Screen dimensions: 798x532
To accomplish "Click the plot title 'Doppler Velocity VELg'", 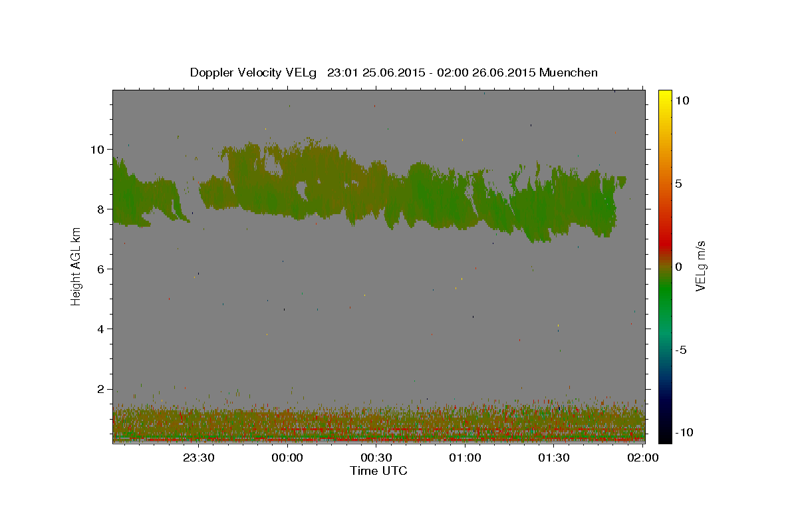I will (x=253, y=72).
